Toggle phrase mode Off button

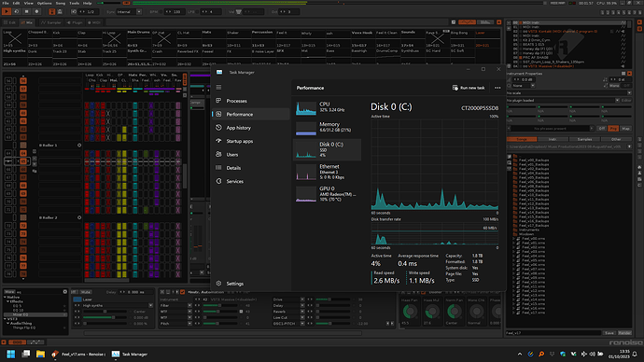(602, 129)
